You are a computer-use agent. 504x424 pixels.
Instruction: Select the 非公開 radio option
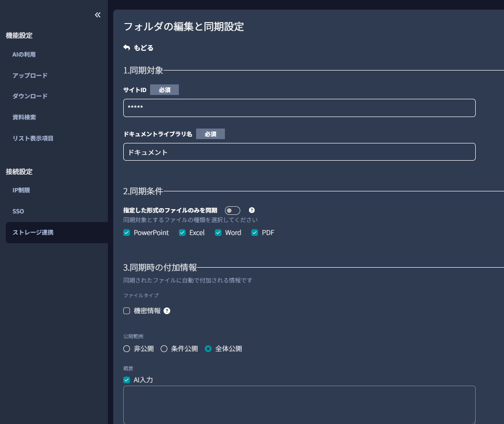coord(127,349)
